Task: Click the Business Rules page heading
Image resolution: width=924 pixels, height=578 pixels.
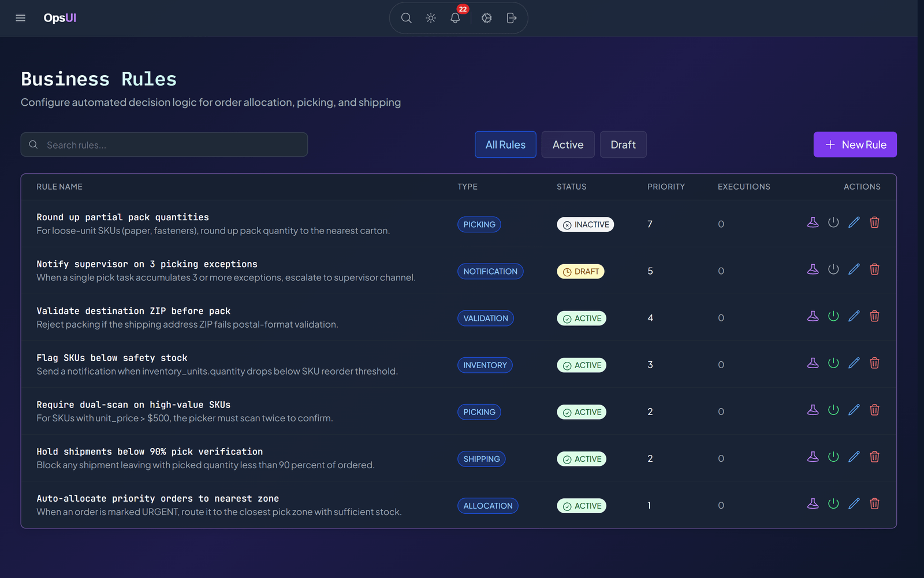Action: pos(99,79)
